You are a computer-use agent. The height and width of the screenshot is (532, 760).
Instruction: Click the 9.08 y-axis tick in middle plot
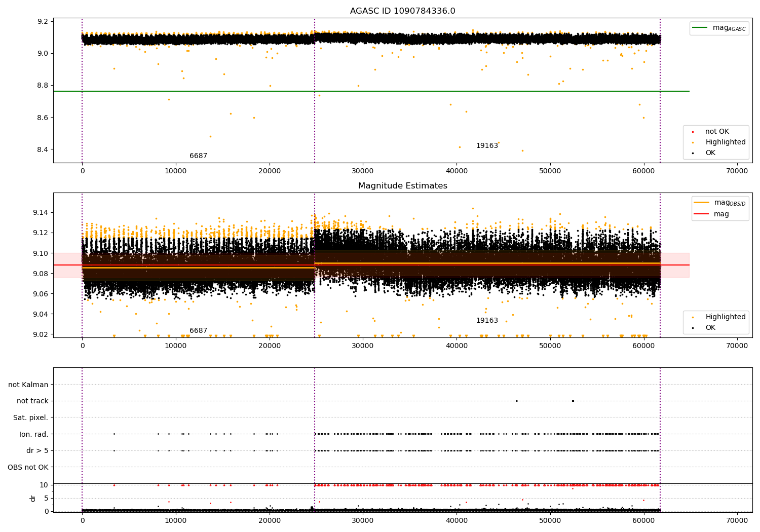point(41,274)
